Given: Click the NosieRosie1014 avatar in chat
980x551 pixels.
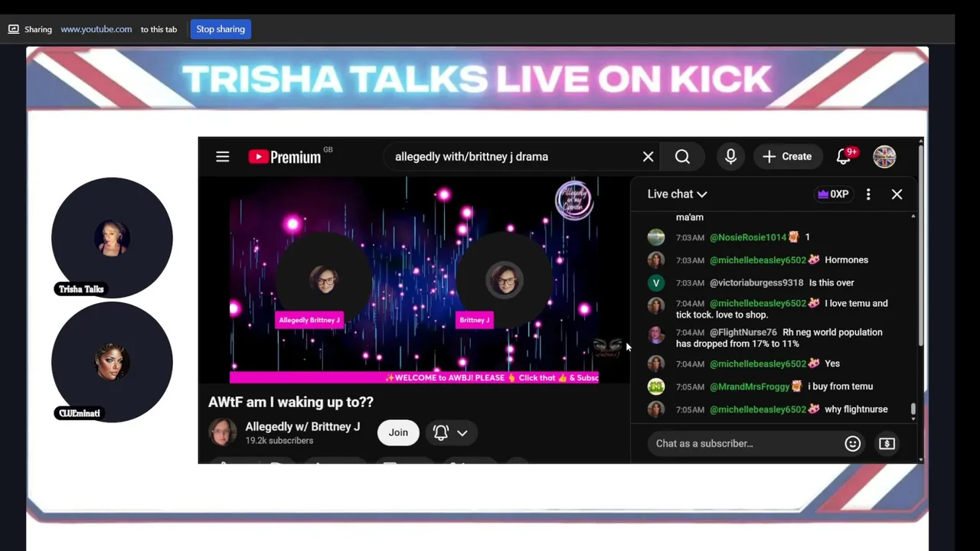Looking at the screenshot, I should point(656,237).
